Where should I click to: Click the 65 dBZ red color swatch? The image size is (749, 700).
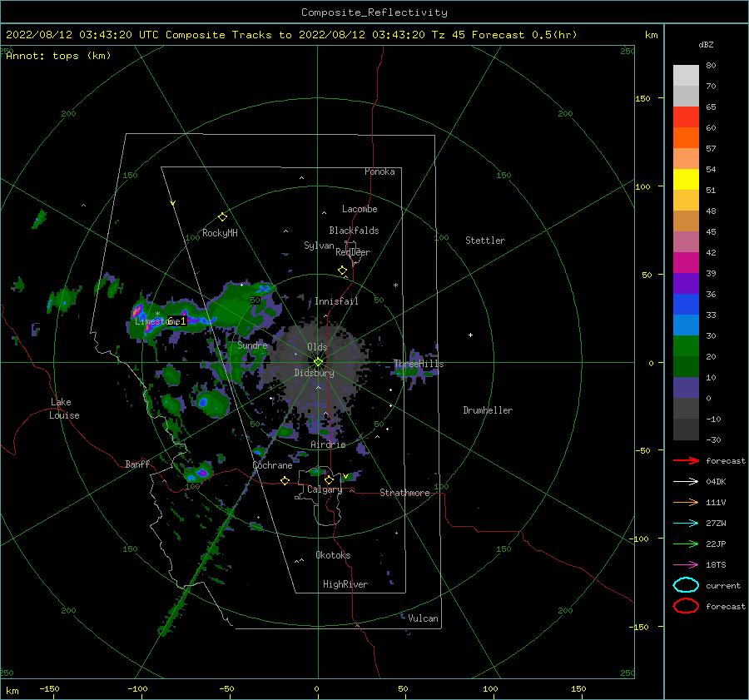click(686, 117)
